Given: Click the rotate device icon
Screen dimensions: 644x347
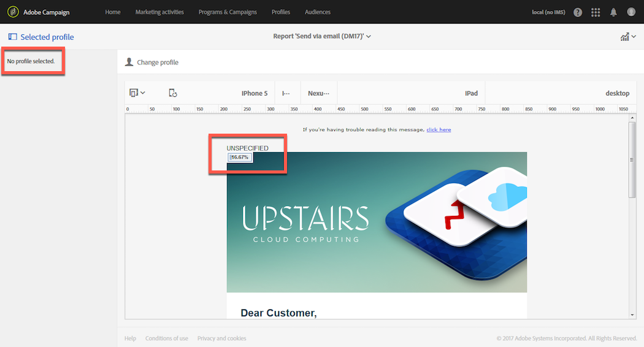Looking at the screenshot, I should [x=173, y=93].
